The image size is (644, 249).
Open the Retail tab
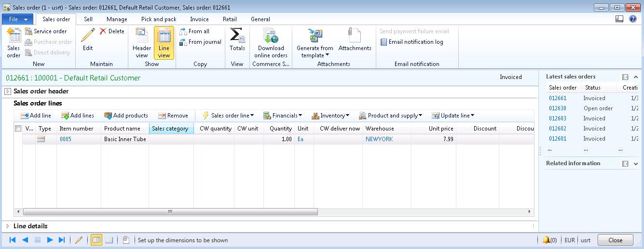coord(230,19)
